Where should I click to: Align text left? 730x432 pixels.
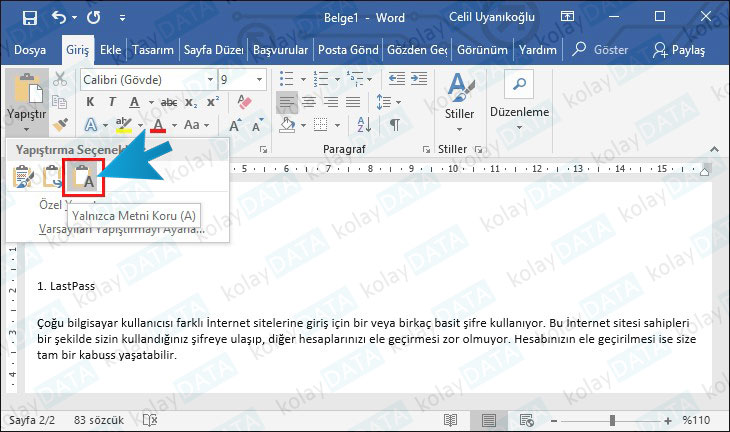287,101
